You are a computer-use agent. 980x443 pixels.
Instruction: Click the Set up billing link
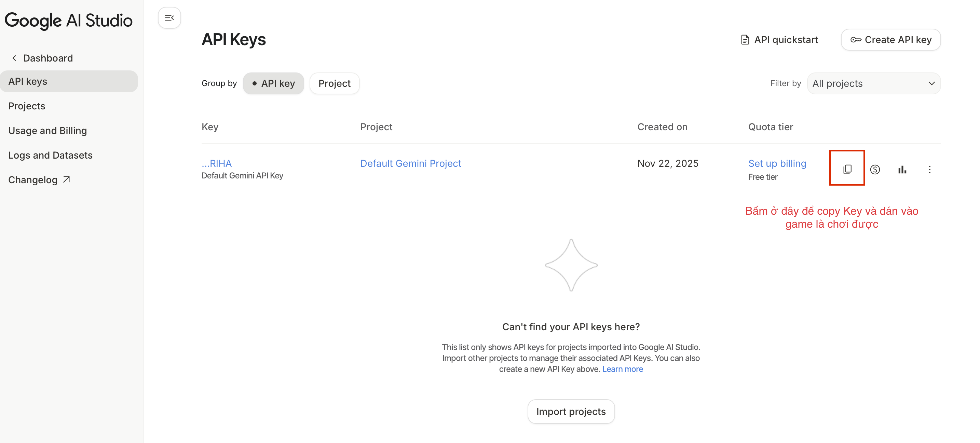tap(777, 163)
